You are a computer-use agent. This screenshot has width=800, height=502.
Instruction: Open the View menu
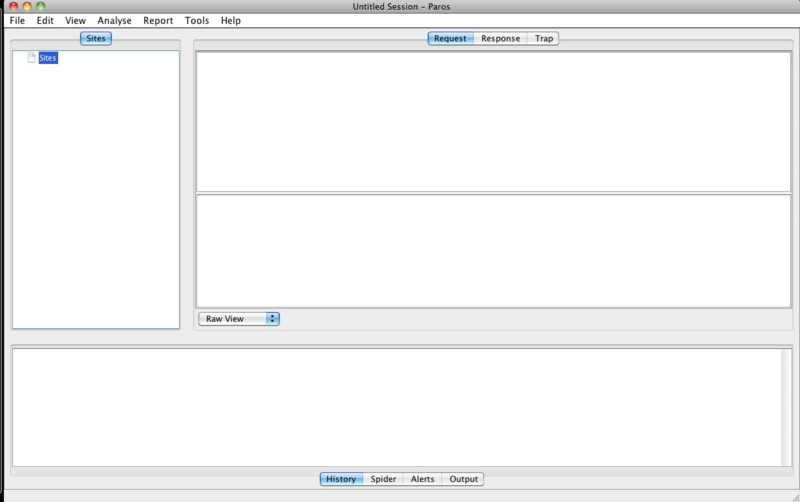tap(75, 20)
